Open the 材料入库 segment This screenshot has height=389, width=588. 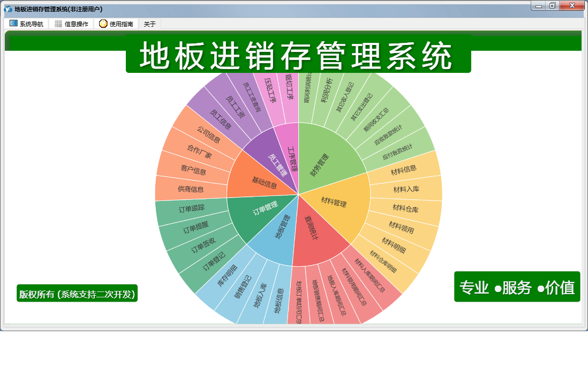406,189
